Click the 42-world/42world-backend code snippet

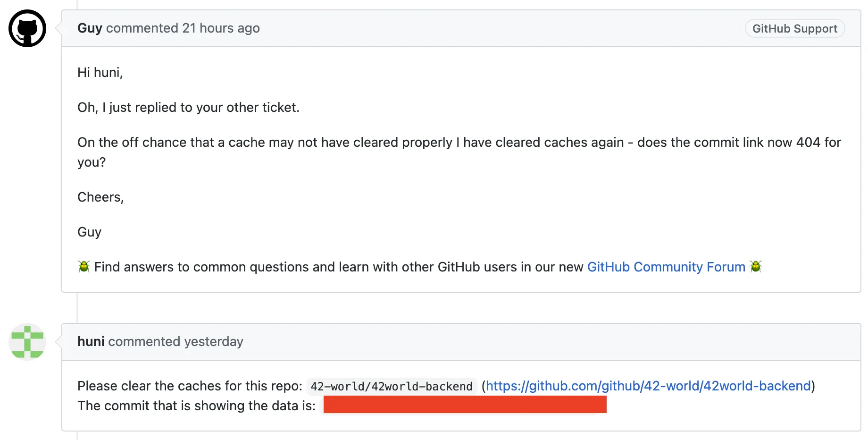tap(391, 386)
